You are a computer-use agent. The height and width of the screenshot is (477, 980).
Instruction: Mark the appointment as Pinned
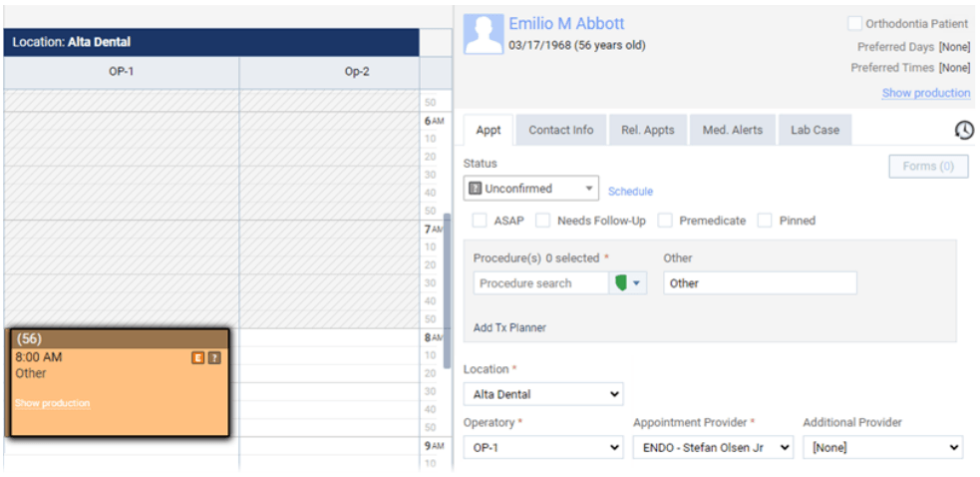tap(765, 221)
